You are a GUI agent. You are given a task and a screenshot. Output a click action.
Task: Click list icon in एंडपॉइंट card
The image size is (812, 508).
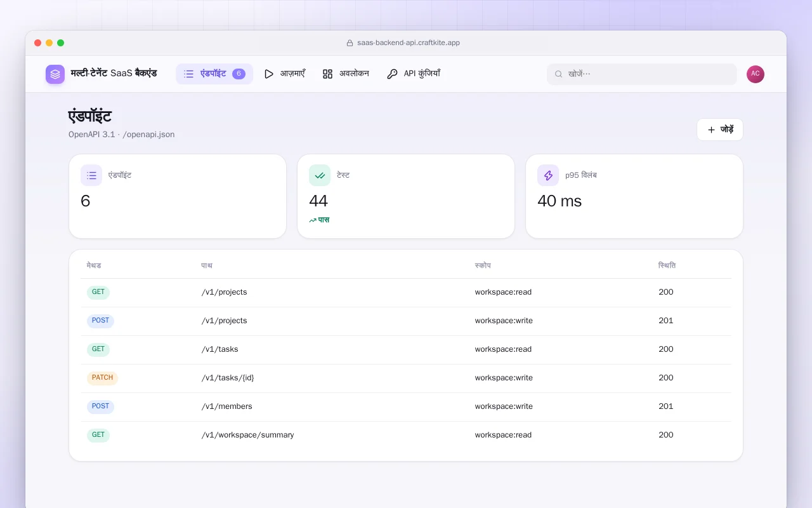91,175
